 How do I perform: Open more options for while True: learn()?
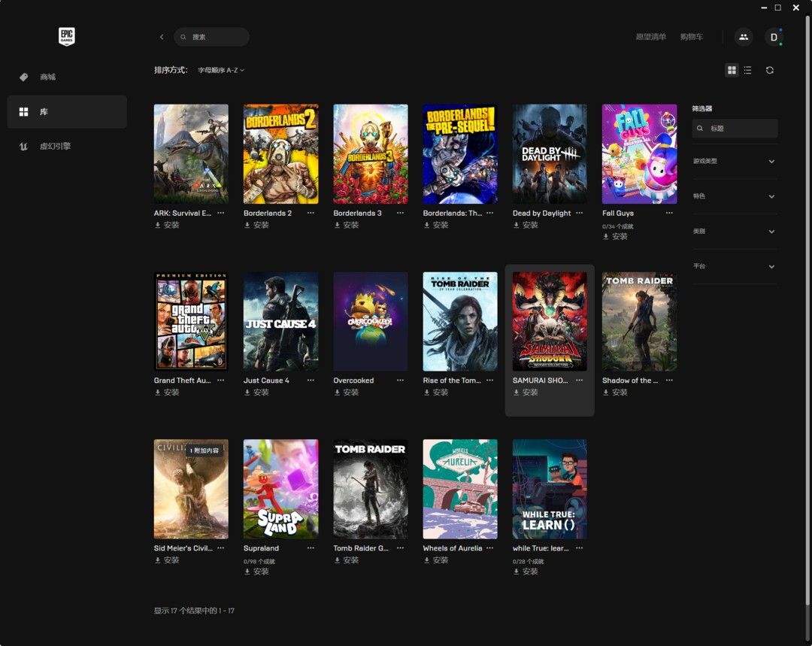(580, 548)
